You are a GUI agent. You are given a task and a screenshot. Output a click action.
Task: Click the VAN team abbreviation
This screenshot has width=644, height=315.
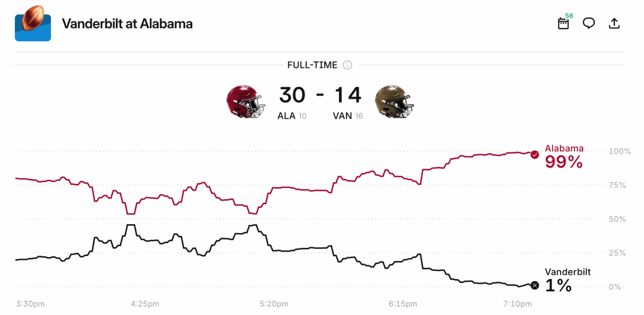(342, 116)
